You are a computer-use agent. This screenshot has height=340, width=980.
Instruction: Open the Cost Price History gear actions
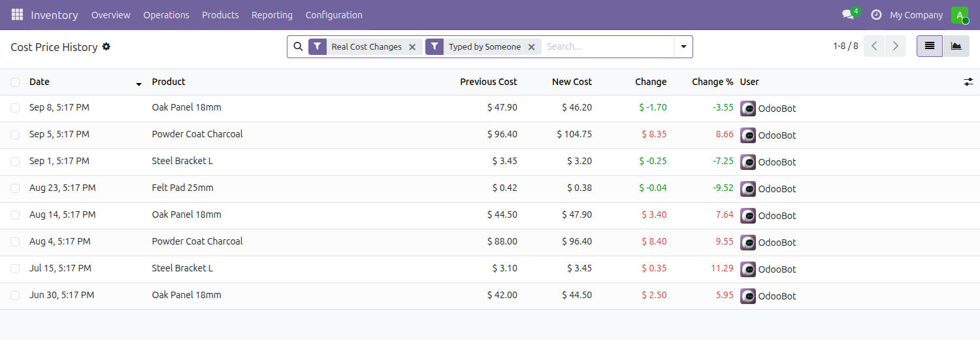(x=106, y=46)
